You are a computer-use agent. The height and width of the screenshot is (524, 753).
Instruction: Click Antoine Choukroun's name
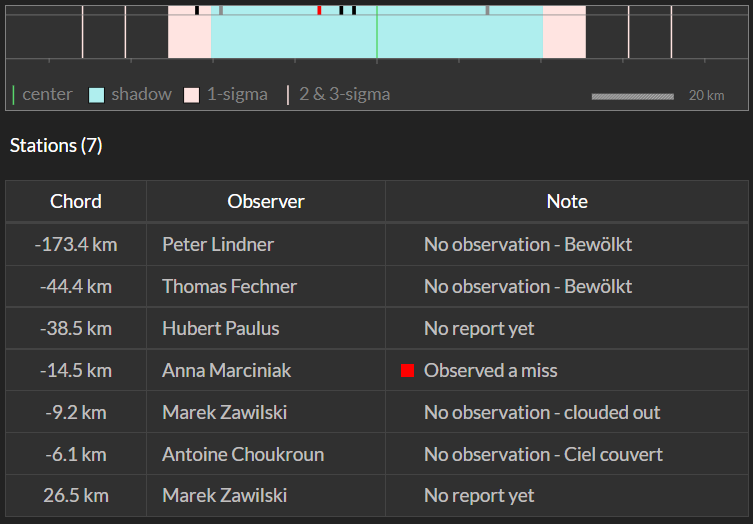(243, 454)
